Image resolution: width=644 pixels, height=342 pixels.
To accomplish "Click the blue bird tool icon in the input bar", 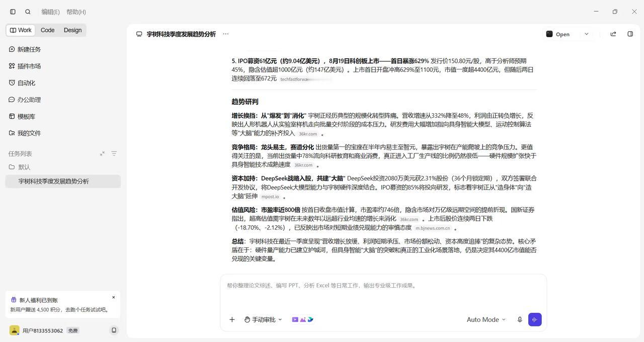I will pyautogui.click(x=310, y=319).
